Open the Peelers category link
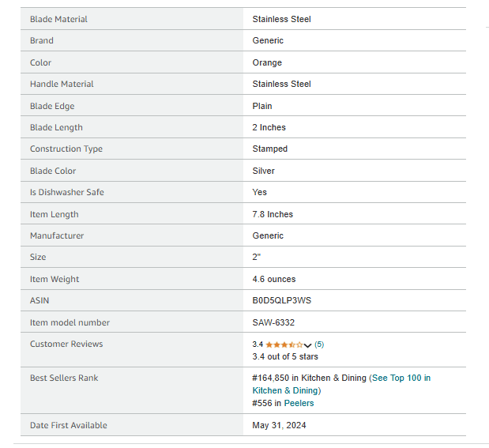The width and height of the screenshot is (489, 448). tap(299, 403)
